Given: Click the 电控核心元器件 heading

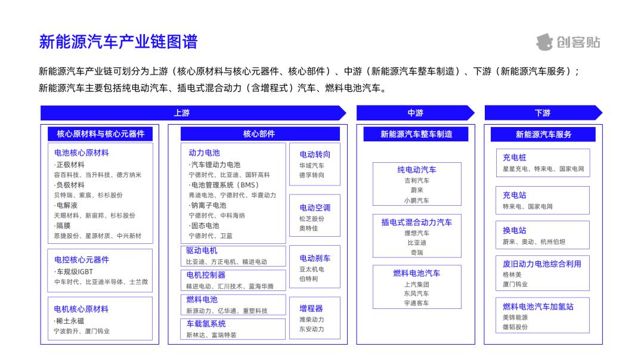Looking at the screenshot, I should [x=82, y=259].
